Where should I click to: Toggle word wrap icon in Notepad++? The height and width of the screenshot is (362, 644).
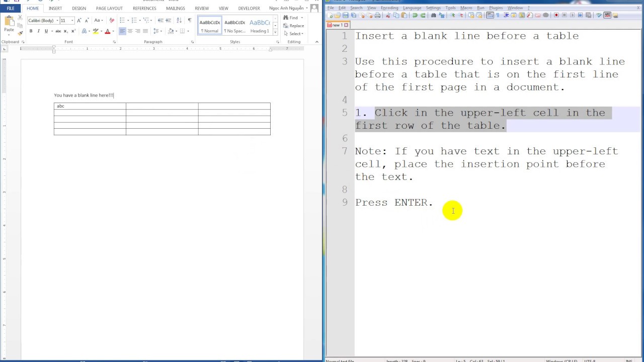pos(490,16)
